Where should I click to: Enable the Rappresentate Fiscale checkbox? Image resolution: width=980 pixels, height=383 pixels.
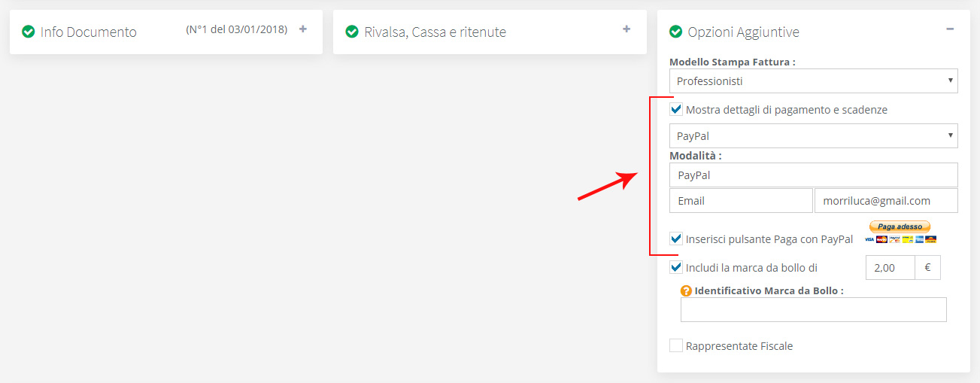click(676, 346)
